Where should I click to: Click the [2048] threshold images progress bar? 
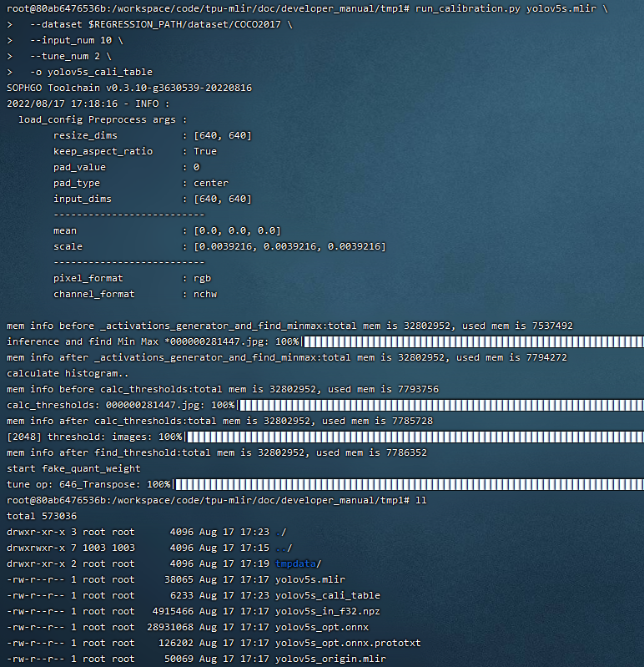point(415,437)
